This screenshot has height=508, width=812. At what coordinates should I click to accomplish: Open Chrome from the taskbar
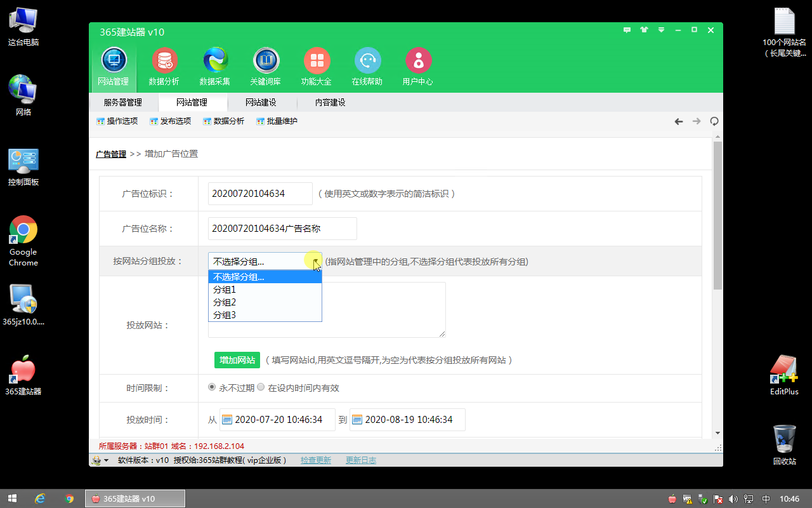tap(70, 498)
